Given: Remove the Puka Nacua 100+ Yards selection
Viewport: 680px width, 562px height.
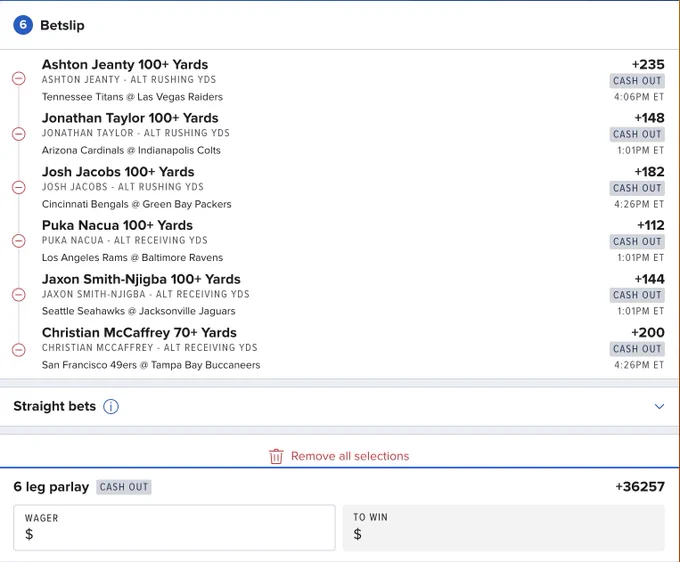Looking at the screenshot, I should [x=19, y=241].
